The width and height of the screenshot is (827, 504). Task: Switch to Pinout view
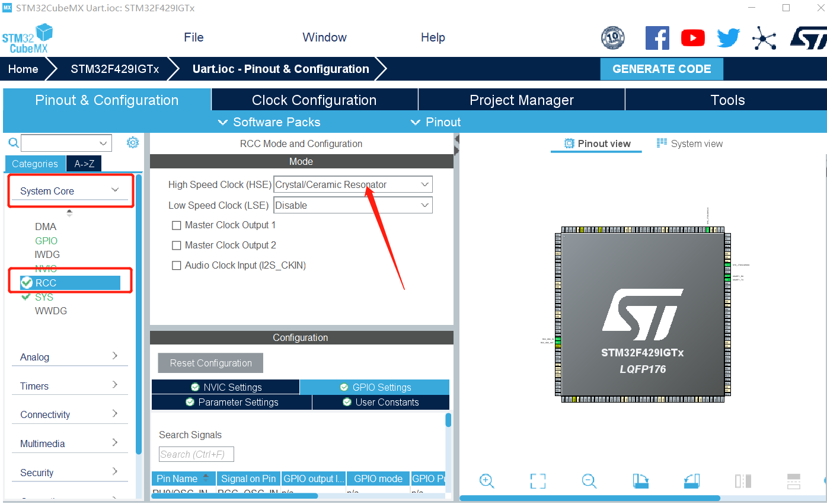click(x=596, y=143)
